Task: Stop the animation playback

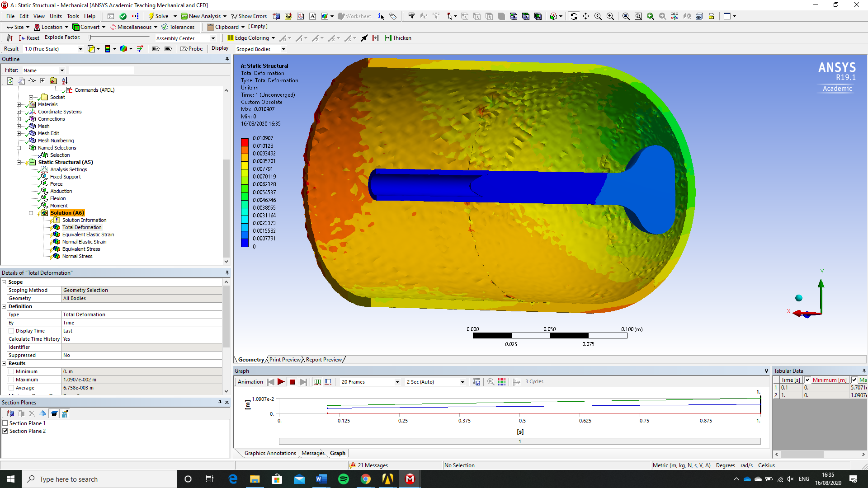Action: (x=292, y=382)
